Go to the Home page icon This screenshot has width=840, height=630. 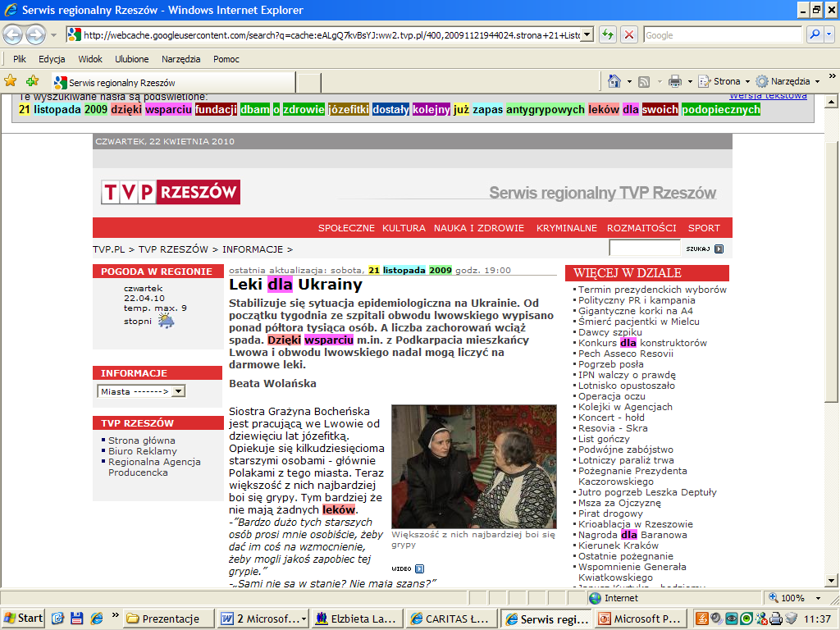click(x=614, y=81)
